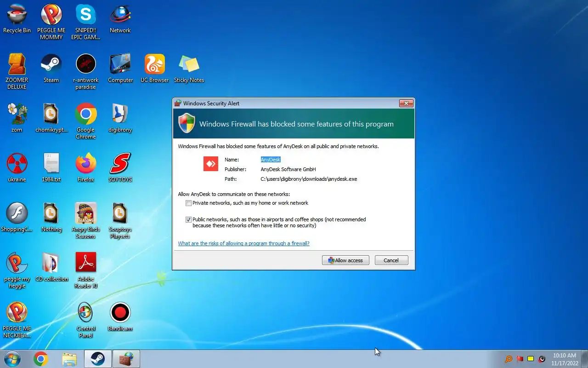
Task: Open Chrome from the taskbar
Action: (x=41, y=359)
